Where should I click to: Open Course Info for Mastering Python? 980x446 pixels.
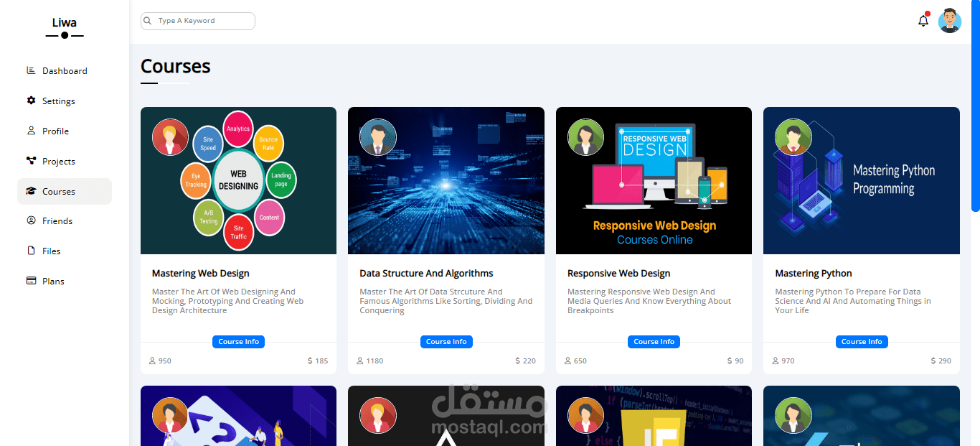click(862, 342)
